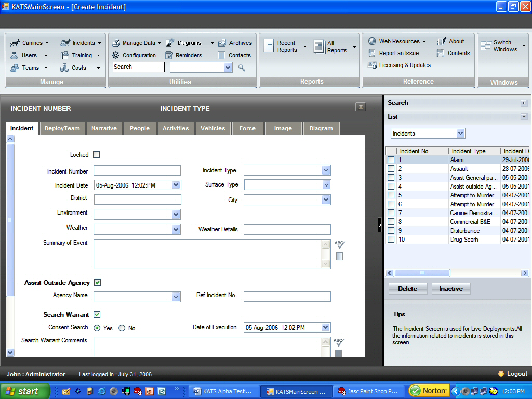The image size is (532, 399).
Task: Open the Incidents list type dropdown
Action: point(460,134)
